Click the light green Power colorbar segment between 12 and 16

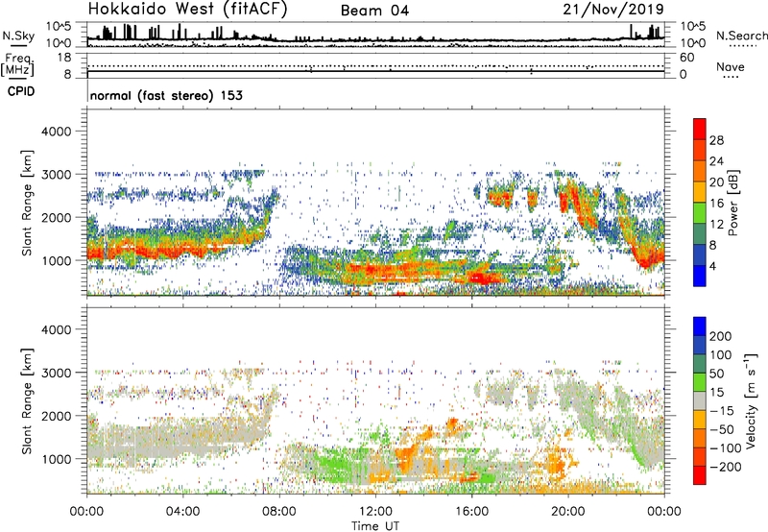700,213
